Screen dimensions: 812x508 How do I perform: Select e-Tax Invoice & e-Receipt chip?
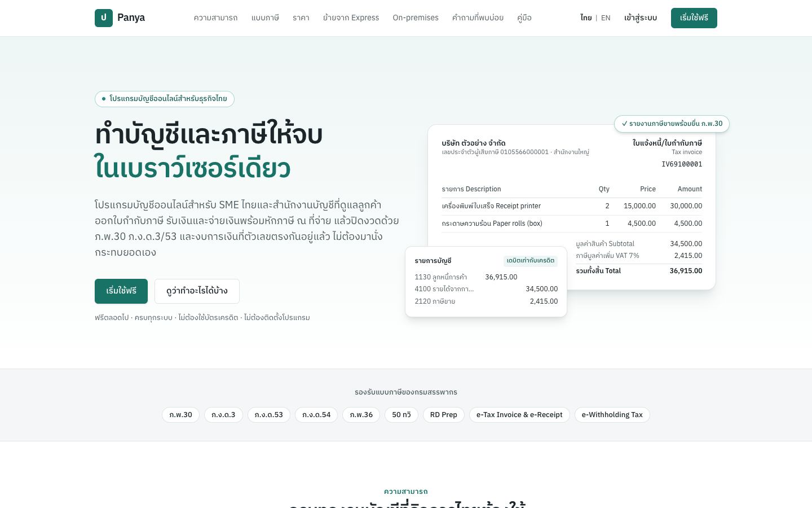519,415
